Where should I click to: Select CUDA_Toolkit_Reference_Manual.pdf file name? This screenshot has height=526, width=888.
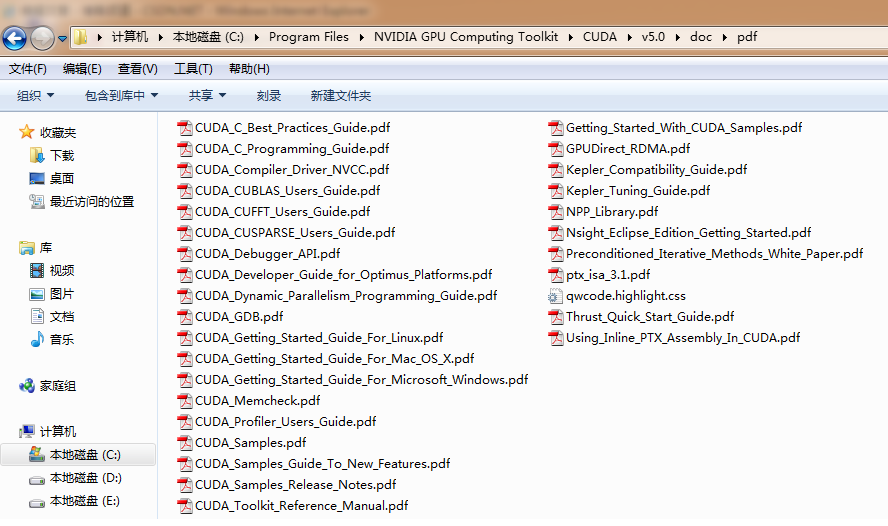pyautogui.click(x=301, y=506)
